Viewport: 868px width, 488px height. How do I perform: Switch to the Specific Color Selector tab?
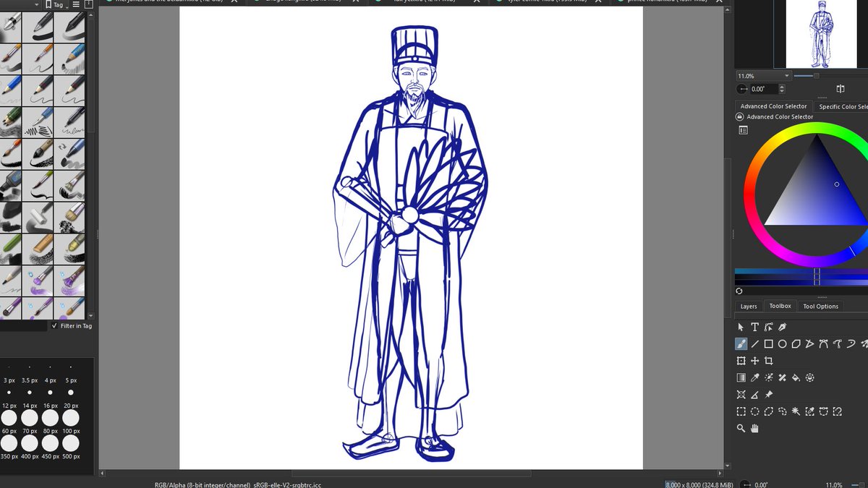(x=843, y=106)
